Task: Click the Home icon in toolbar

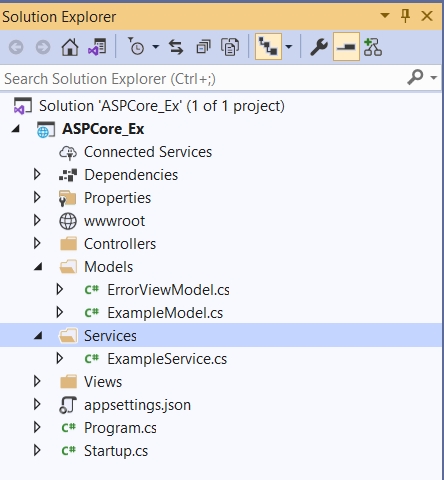Action: pos(70,47)
